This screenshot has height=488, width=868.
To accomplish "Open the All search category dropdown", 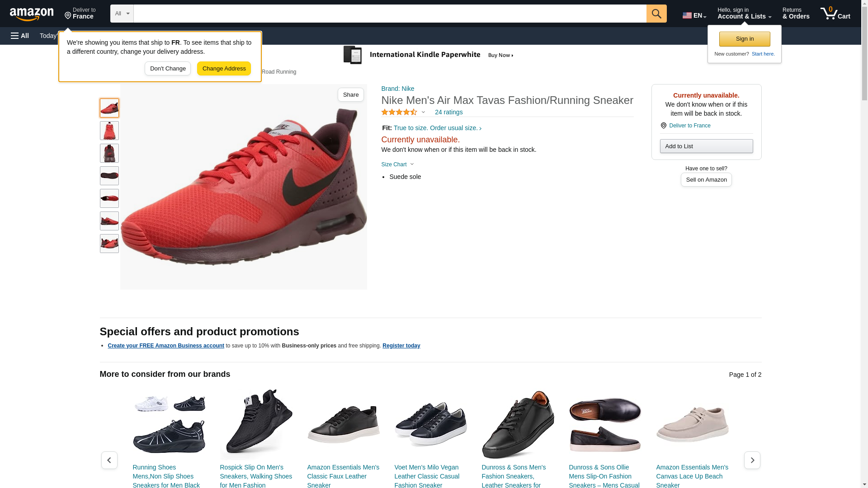I will coord(122,14).
